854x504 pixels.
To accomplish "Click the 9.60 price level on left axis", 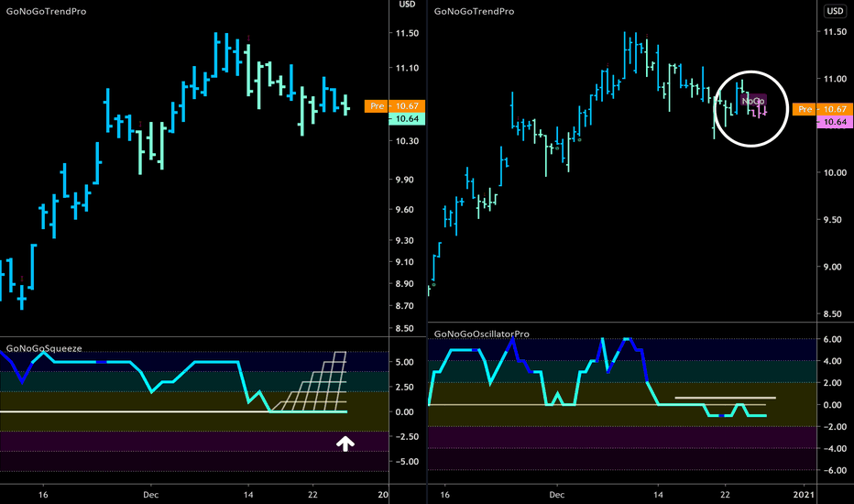I will (407, 210).
